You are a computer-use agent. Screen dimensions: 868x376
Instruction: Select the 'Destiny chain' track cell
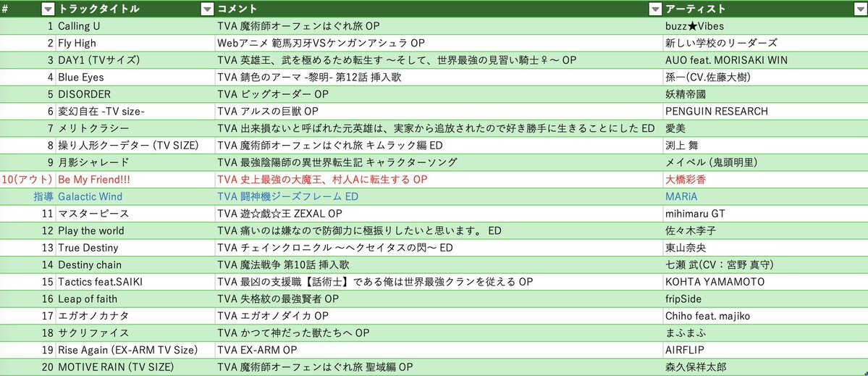pyautogui.click(x=135, y=264)
